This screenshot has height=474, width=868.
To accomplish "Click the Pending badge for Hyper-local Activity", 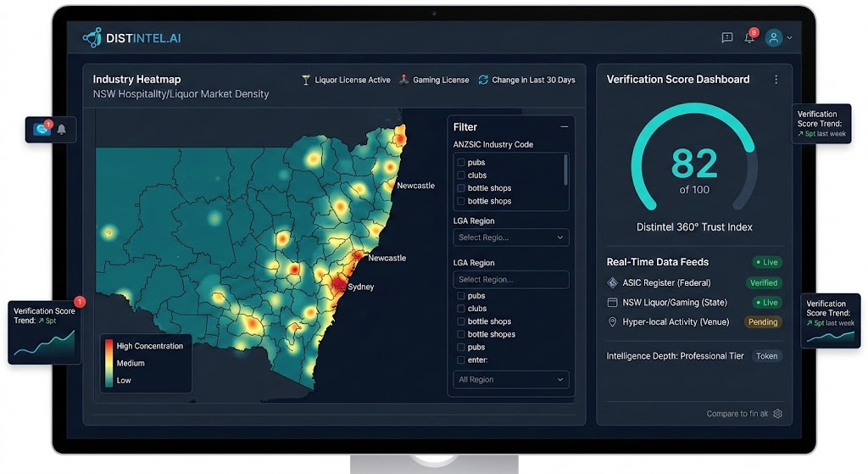I will (763, 322).
